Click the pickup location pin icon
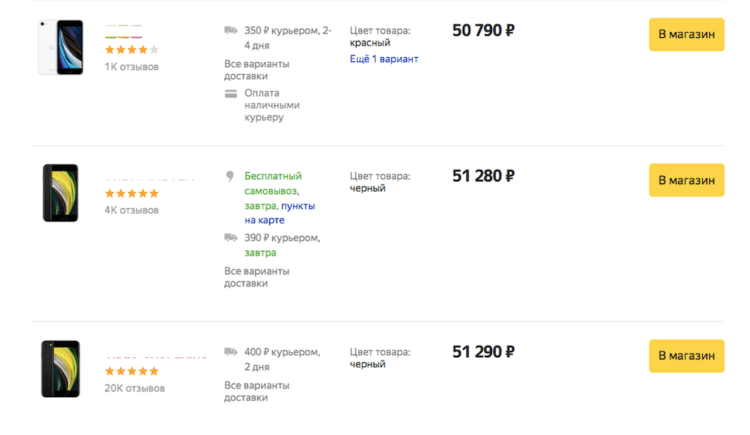The width and height of the screenshot is (750, 435). pyautogui.click(x=230, y=176)
